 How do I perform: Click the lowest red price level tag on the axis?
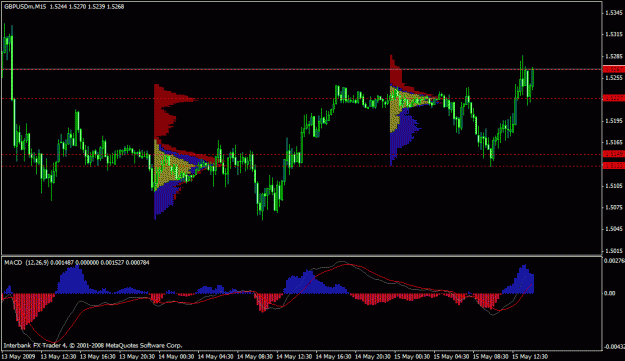click(x=614, y=166)
